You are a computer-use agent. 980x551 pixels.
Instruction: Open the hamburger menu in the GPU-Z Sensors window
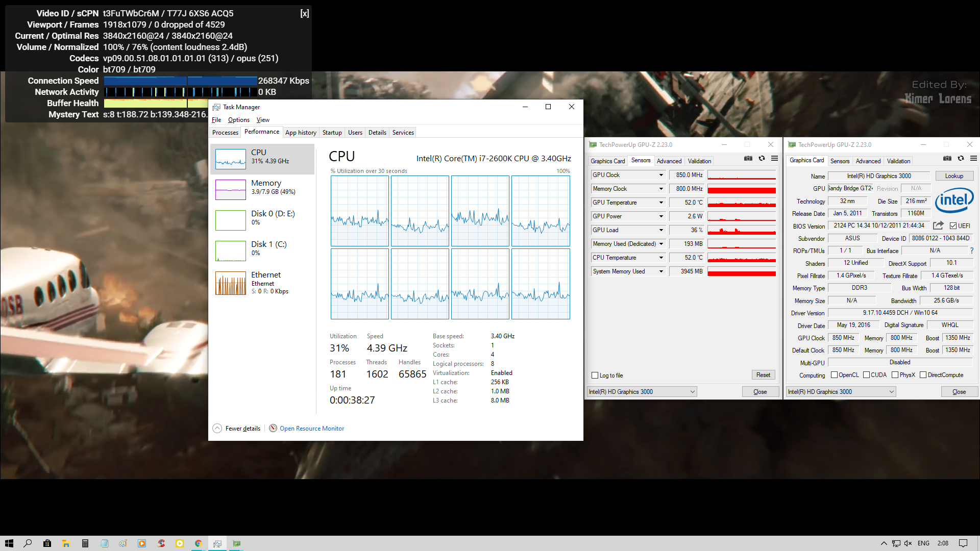pos(774,159)
